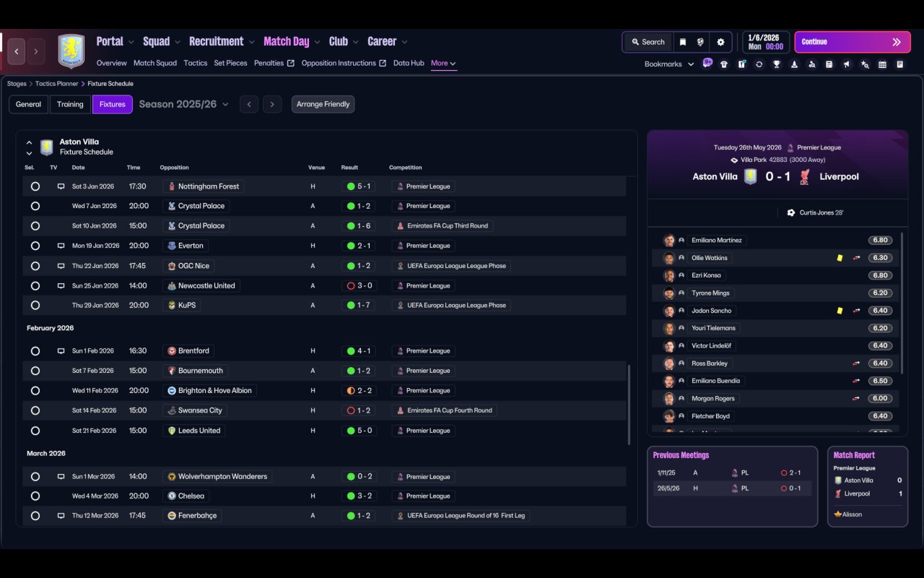Screen dimensions: 924x578
Task: Open the Recruitment dropdown menu
Action: point(222,42)
